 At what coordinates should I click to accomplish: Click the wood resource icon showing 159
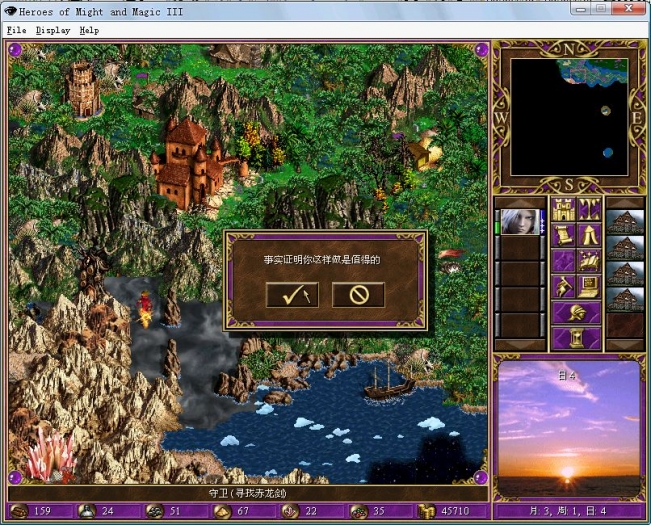19,511
